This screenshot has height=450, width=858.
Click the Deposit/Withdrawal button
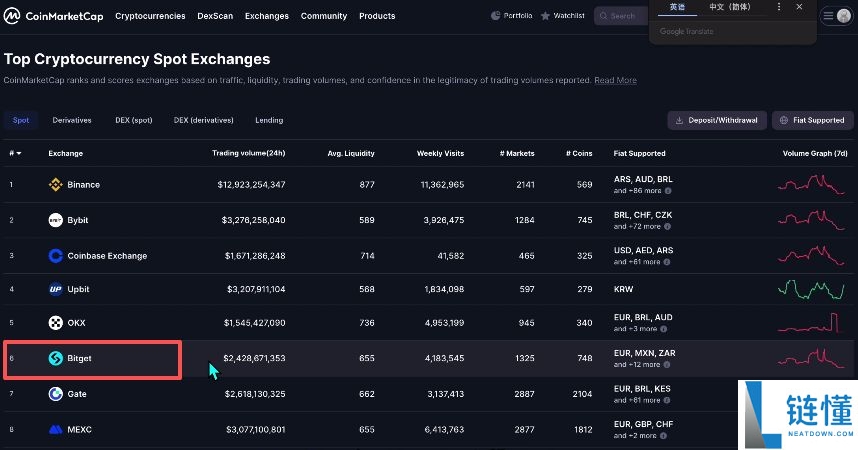click(x=717, y=120)
